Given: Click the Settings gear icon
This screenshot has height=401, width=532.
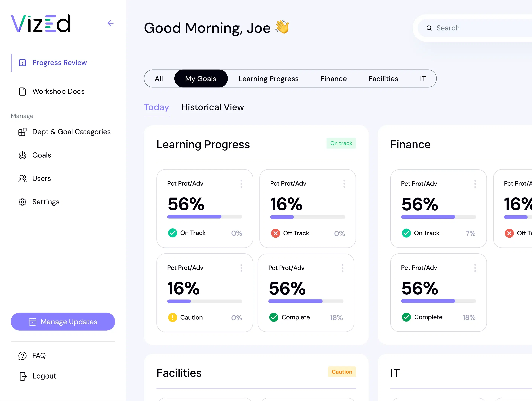Looking at the screenshot, I should click(x=22, y=202).
